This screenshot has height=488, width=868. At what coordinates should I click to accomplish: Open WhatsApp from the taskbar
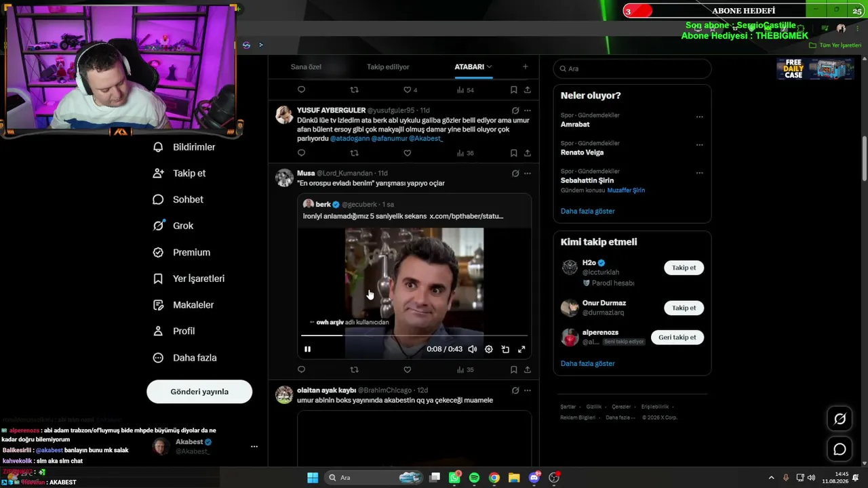click(x=454, y=478)
